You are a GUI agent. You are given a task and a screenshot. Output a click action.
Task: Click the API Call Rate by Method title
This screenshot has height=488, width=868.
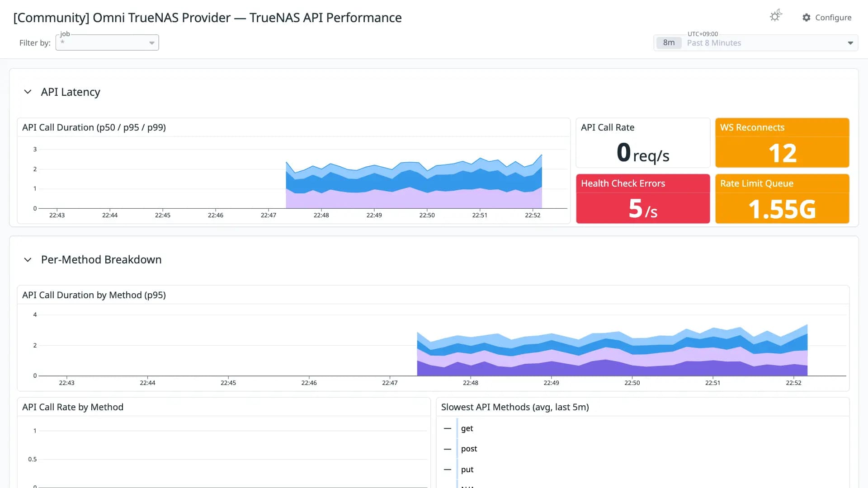(73, 407)
